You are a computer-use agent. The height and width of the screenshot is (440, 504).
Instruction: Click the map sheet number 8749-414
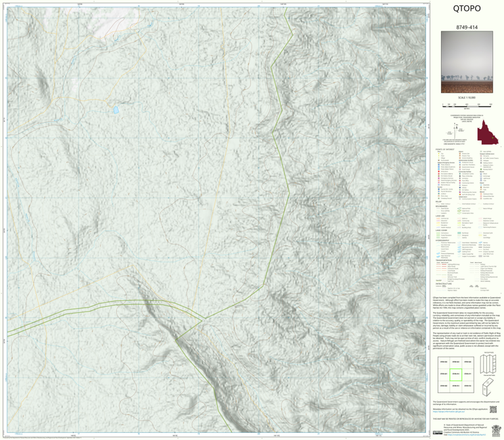[467, 28]
